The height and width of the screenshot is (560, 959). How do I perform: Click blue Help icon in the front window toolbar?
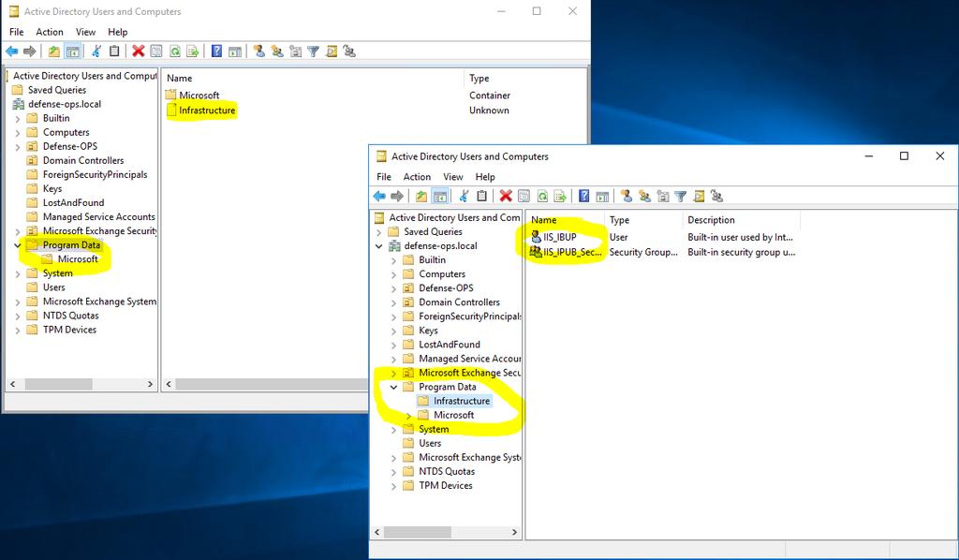click(584, 197)
